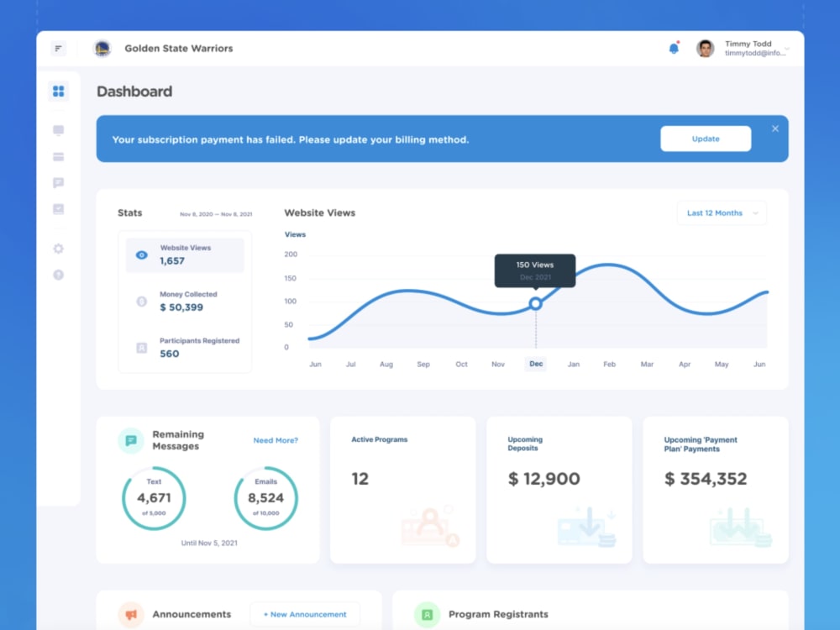Click the Update billing button
The image size is (840, 630).
coord(706,139)
